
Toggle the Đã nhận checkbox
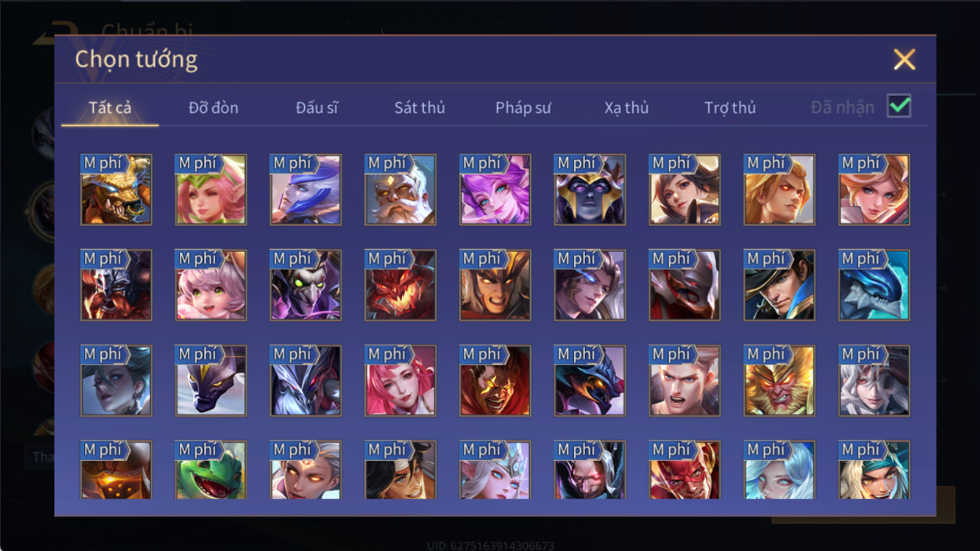click(x=899, y=106)
